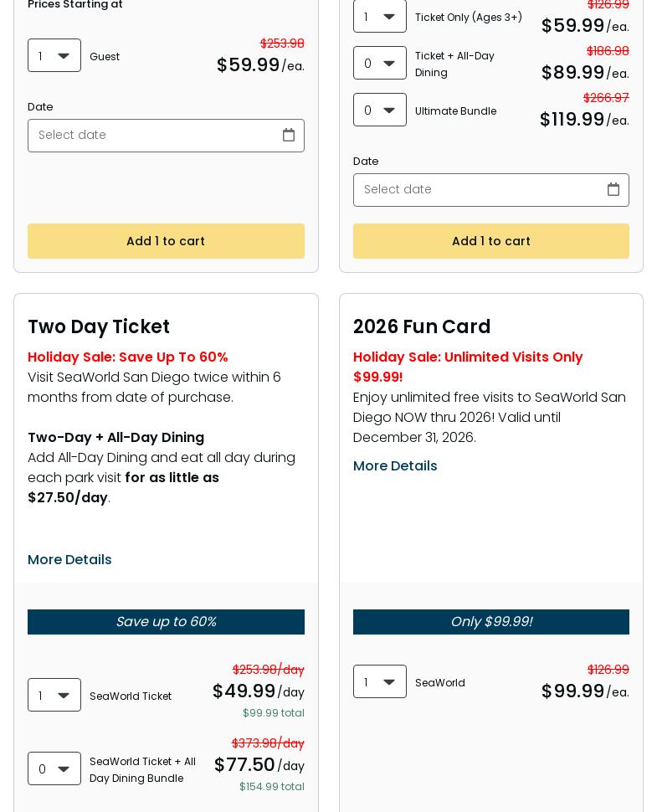Open SeaWorld Ticket quantity dropdown
Image resolution: width=657 pixels, height=812 pixels.
click(54, 696)
